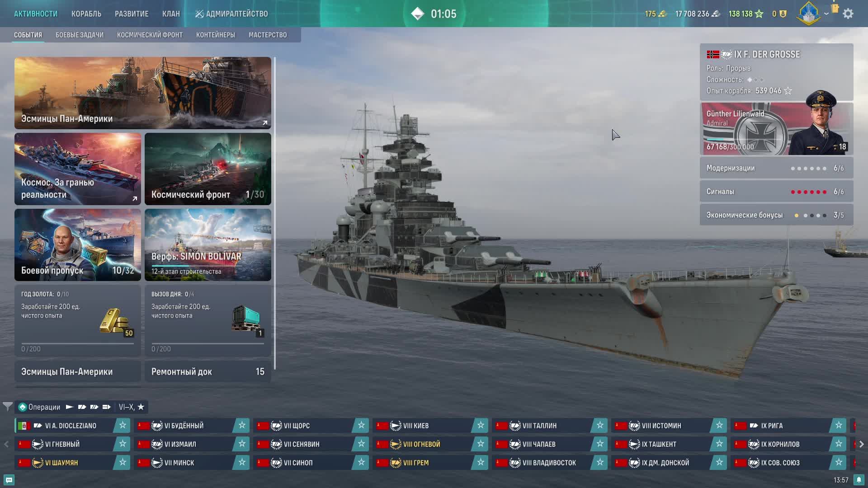The height and width of the screenshot is (488, 868).
Task: Toggle favorite star for IX Рига
Action: click(x=839, y=425)
